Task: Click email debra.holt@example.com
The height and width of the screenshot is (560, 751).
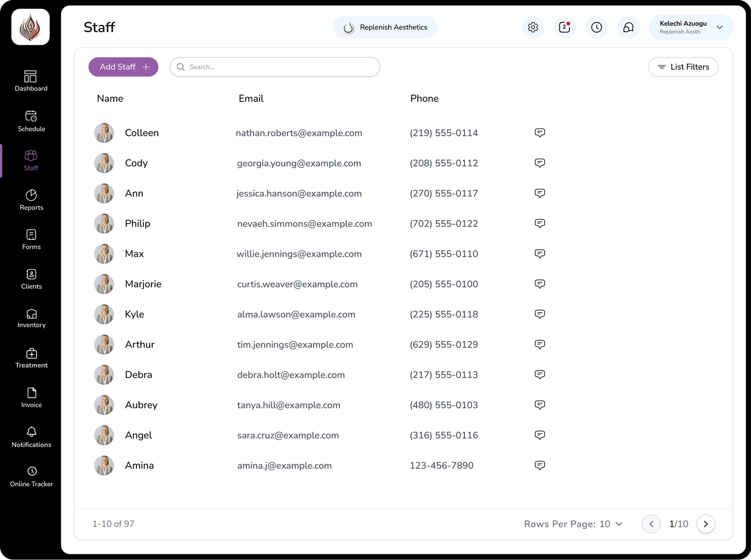Action: [x=291, y=375]
